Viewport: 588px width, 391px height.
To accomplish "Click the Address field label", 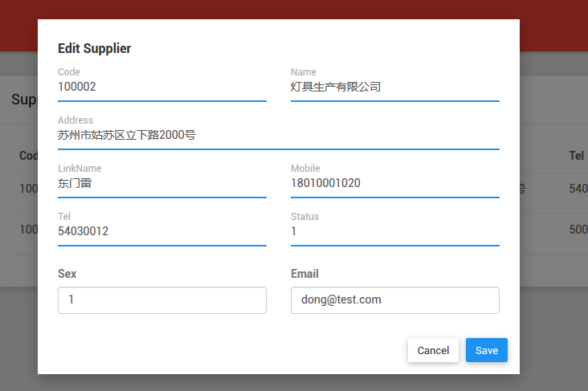I will 76,120.
